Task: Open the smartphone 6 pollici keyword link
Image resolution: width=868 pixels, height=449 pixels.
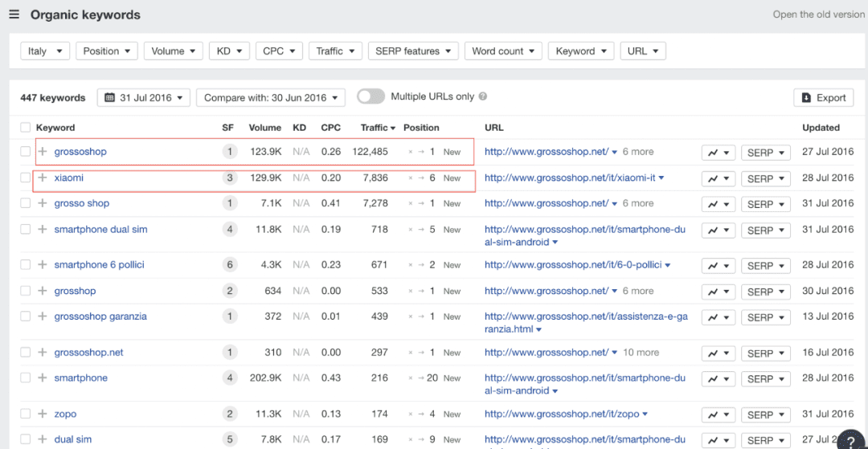Action: click(99, 265)
